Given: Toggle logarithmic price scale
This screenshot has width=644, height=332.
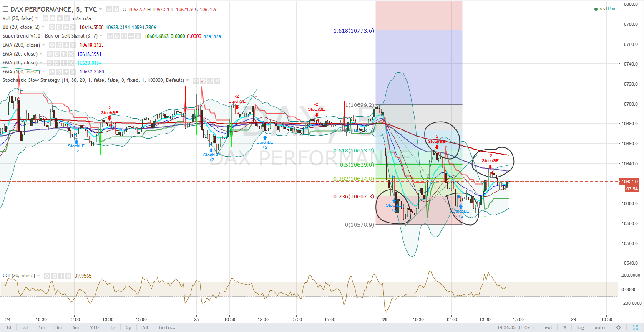Looking at the screenshot, I should [581, 327].
